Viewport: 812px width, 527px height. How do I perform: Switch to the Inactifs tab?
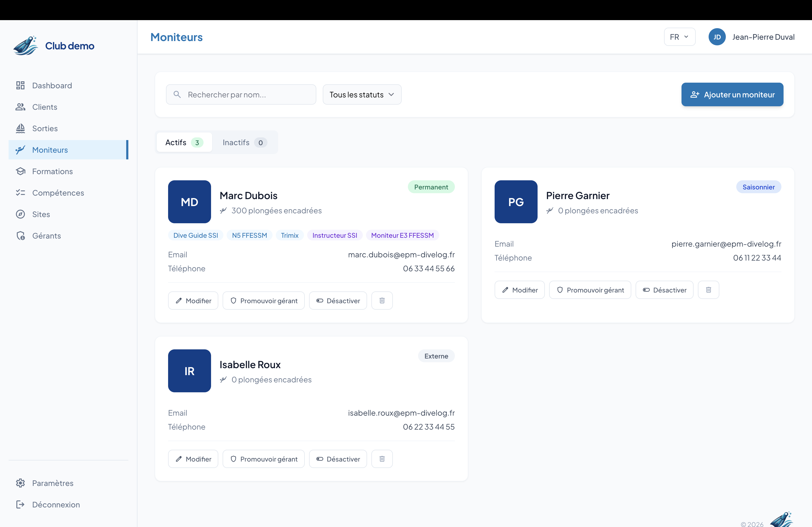pos(244,142)
